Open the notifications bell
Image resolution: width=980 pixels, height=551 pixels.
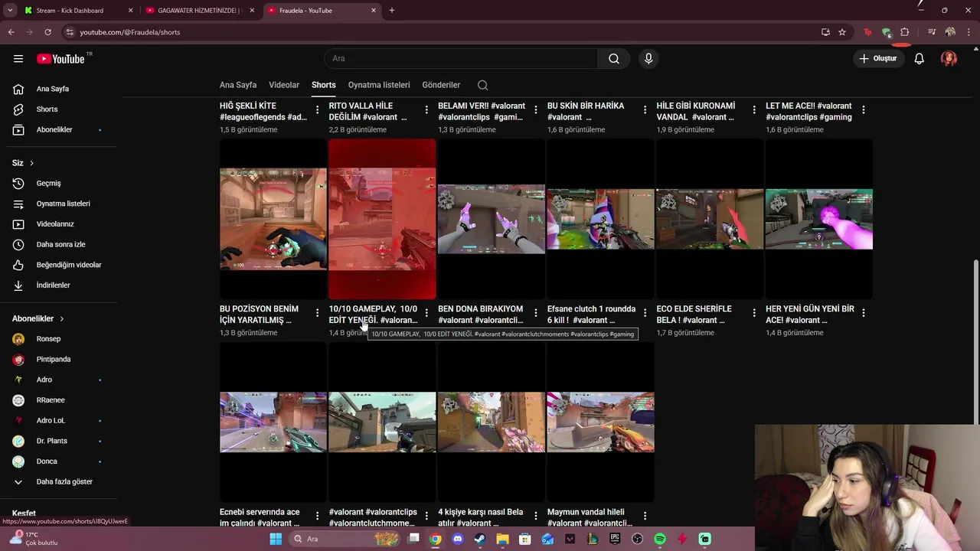pos(919,59)
